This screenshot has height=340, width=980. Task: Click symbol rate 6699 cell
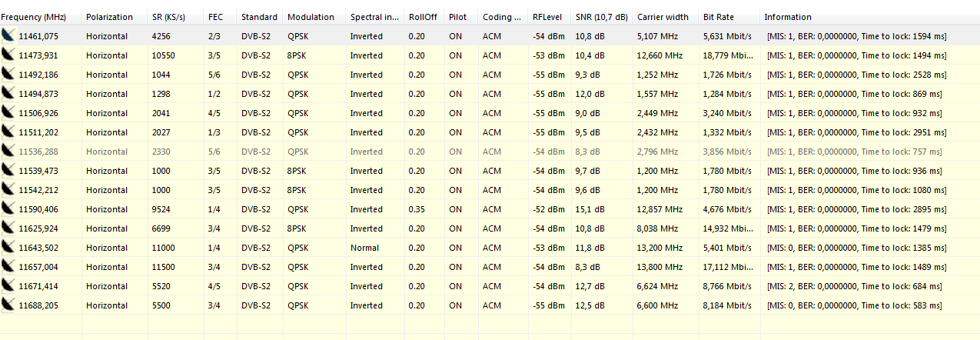[x=161, y=228]
